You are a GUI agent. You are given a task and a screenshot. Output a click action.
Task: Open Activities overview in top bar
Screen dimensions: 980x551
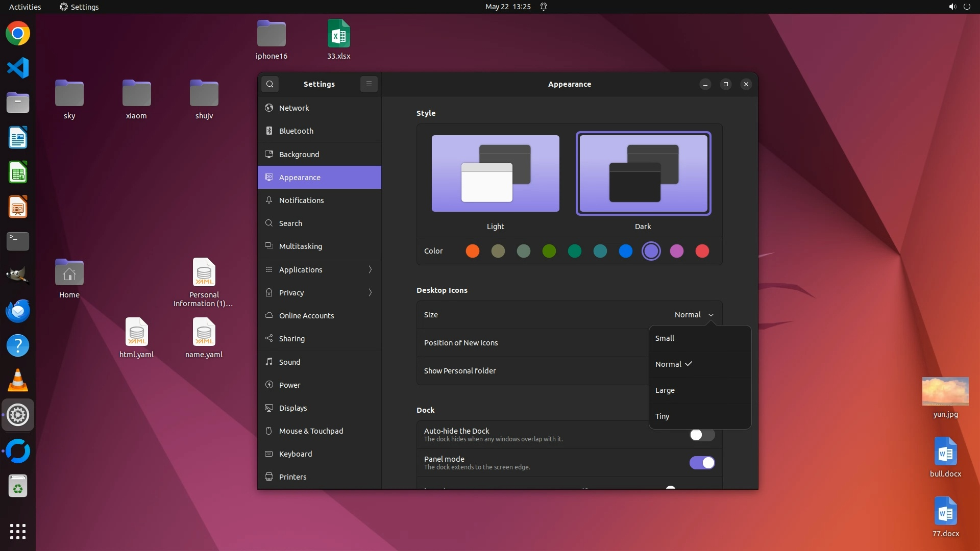(x=25, y=7)
